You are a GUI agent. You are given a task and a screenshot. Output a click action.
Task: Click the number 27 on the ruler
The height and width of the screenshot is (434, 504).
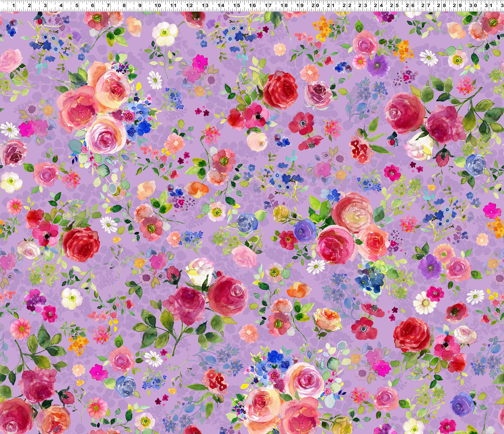425,5
